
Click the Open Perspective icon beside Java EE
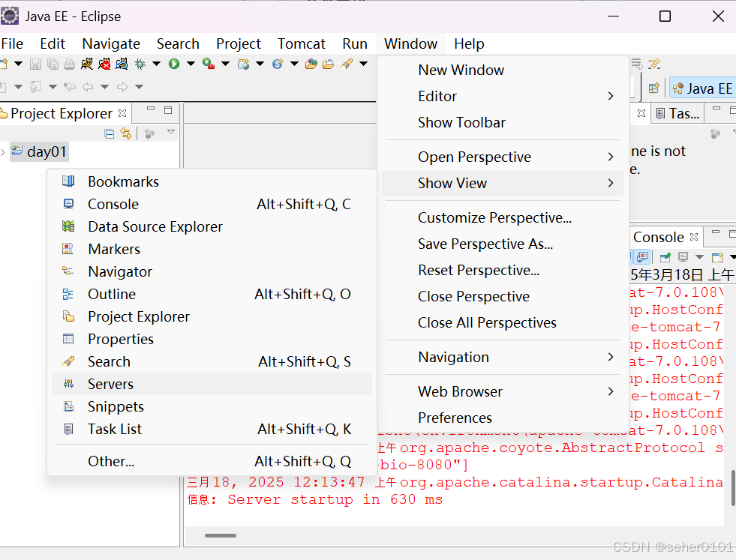654,88
